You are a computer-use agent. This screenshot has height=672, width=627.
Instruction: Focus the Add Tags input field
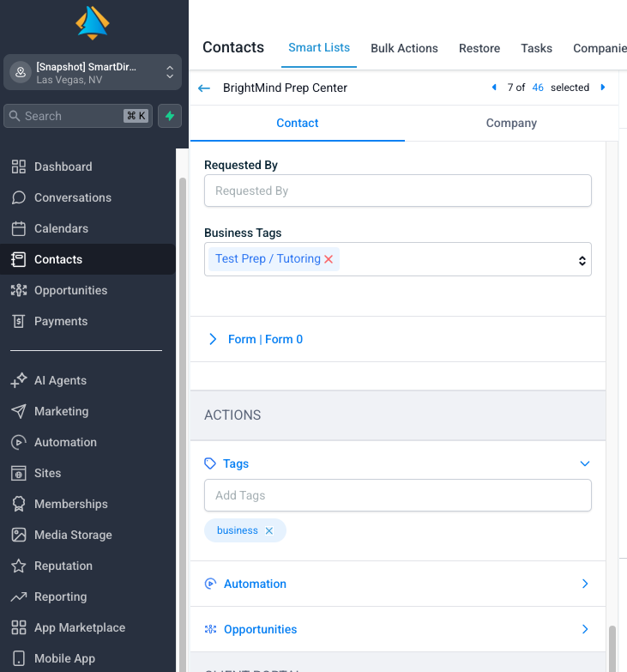pos(398,495)
